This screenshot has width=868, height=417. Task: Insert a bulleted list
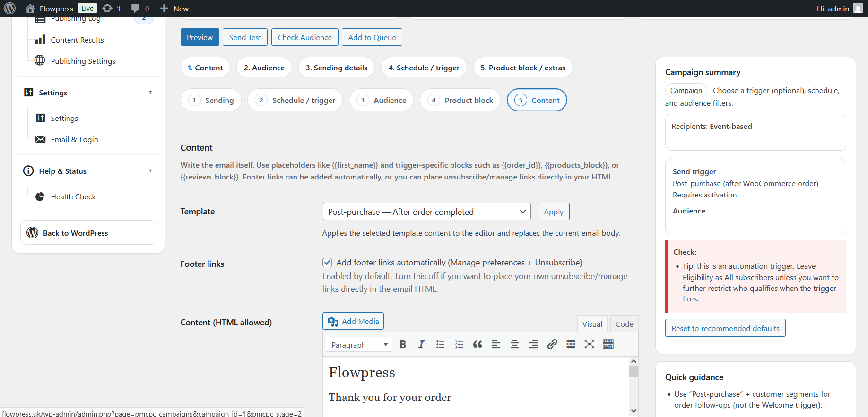(440, 344)
